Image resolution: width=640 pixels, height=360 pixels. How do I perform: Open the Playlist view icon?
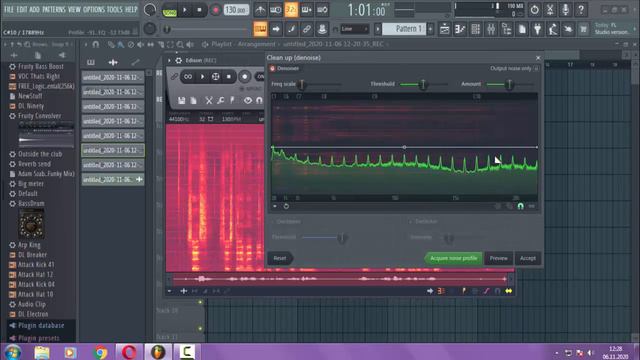click(444, 29)
